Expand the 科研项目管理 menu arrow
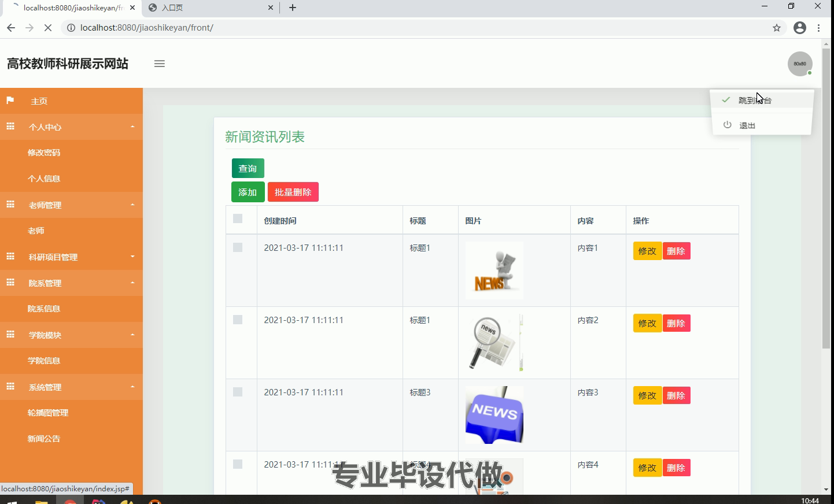 132,257
